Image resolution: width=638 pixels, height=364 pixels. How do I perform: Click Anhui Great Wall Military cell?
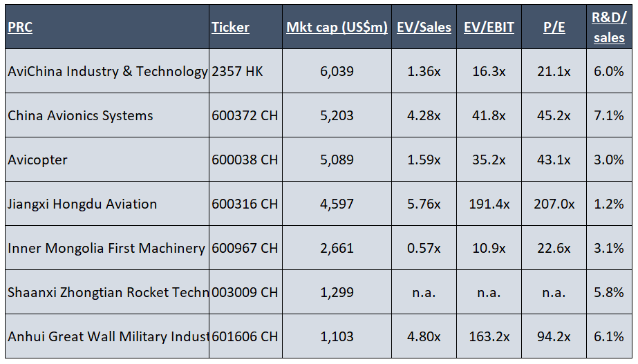[108, 337]
